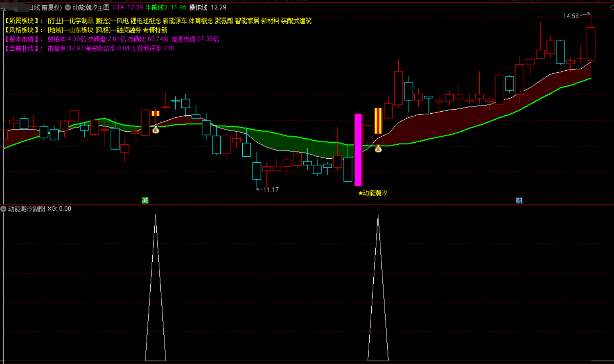
Task: Click the 新能源车 concept label
Action: point(175,21)
